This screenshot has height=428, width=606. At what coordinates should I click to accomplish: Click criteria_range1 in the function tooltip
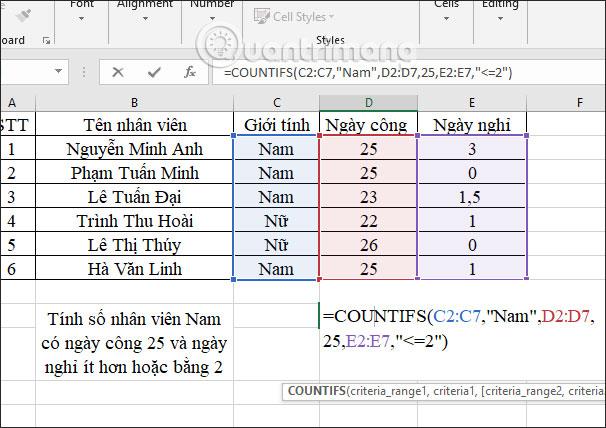tap(388, 391)
